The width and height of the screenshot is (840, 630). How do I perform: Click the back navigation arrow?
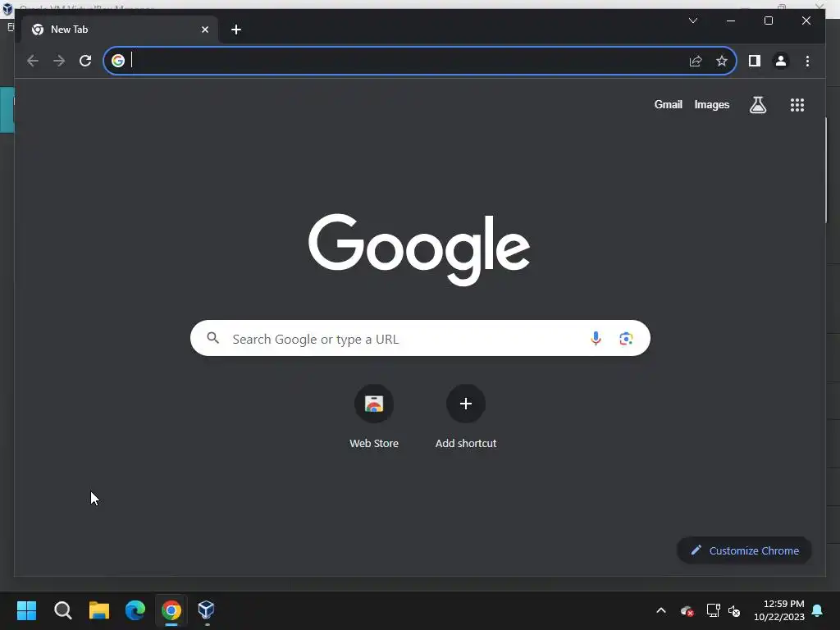(33, 61)
